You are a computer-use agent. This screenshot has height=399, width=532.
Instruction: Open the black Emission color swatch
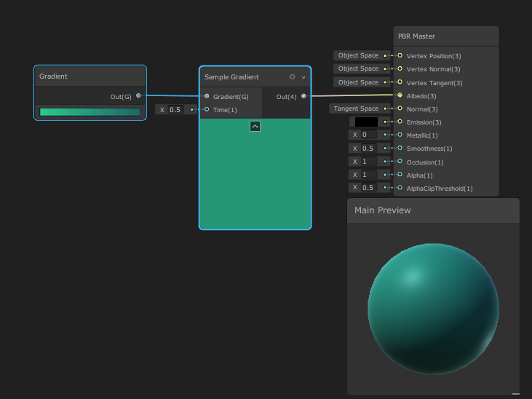366,122
